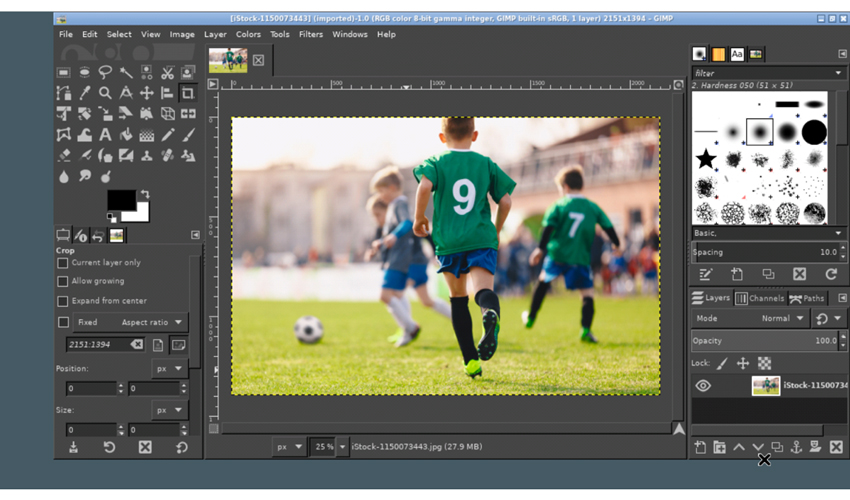Click the anchor layer icon
The image size is (850, 500).
[x=797, y=447]
